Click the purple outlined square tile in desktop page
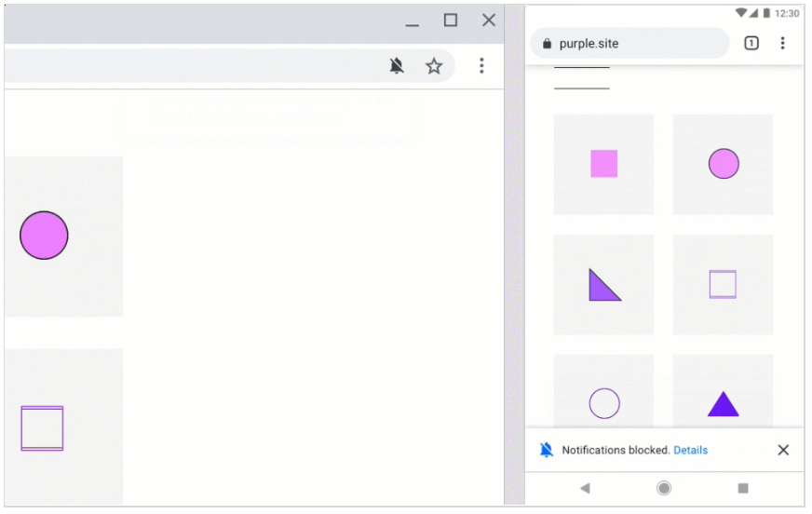The width and height of the screenshot is (812, 514). (x=63, y=426)
